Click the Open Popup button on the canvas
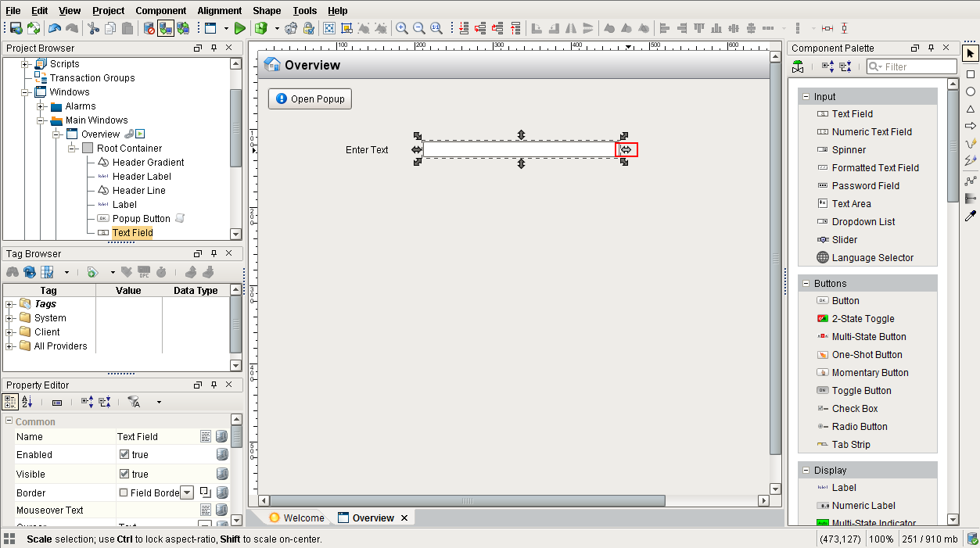980x548 pixels. (x=309, y=98)
